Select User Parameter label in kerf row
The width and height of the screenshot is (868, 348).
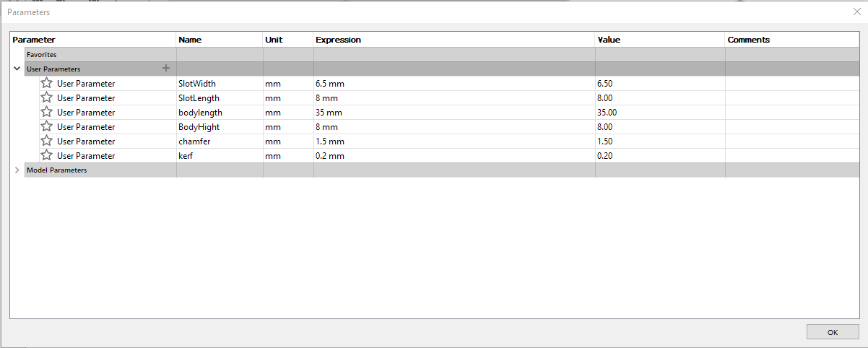[x=86, y=156]
